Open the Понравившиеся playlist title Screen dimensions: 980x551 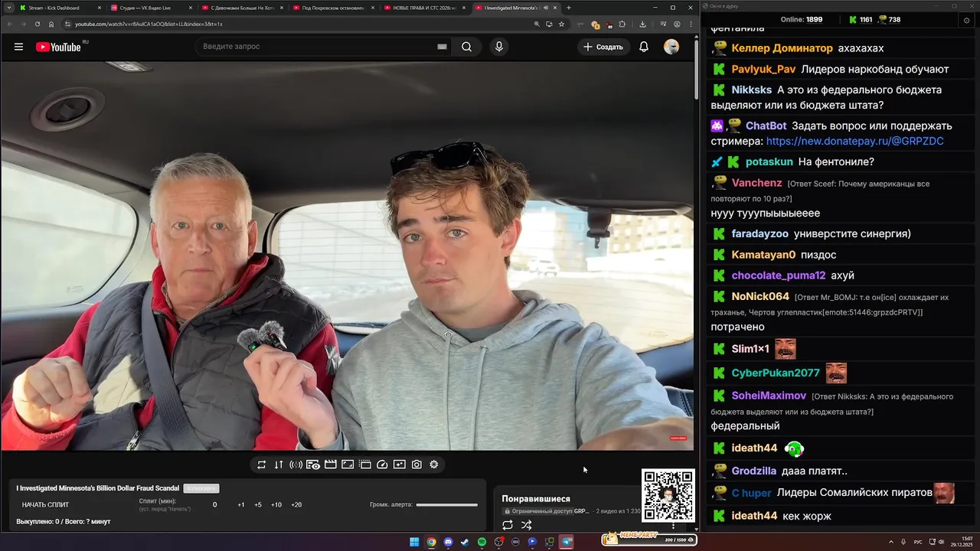536,499
